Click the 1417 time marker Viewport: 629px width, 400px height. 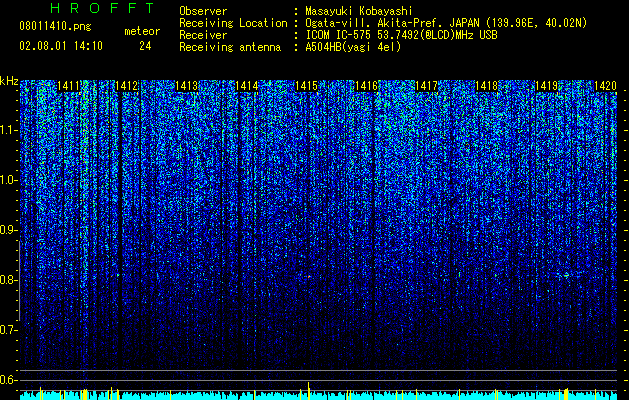click(426, 86)
